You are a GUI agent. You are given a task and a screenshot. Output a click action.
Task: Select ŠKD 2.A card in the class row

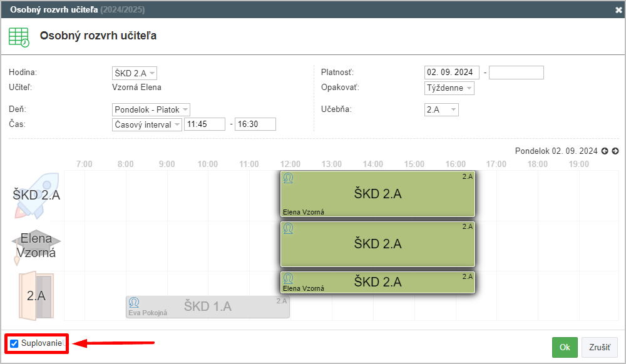pyautogui.click(x=377, y=194)
